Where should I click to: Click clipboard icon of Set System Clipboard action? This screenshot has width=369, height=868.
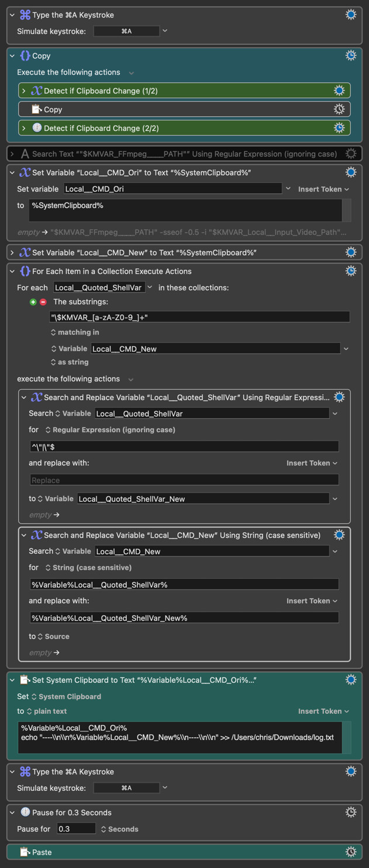(x=25, y=680)
